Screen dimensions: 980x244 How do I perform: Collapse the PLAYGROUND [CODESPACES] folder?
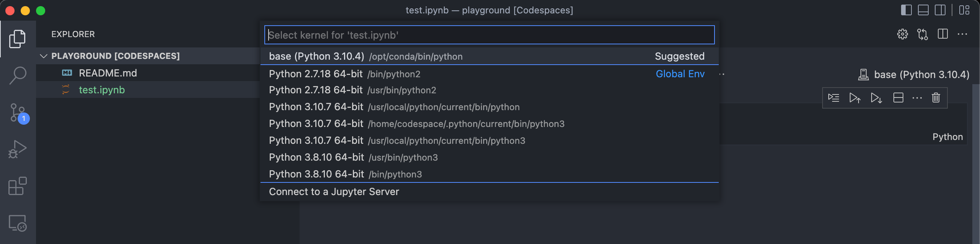coord(44,56)
